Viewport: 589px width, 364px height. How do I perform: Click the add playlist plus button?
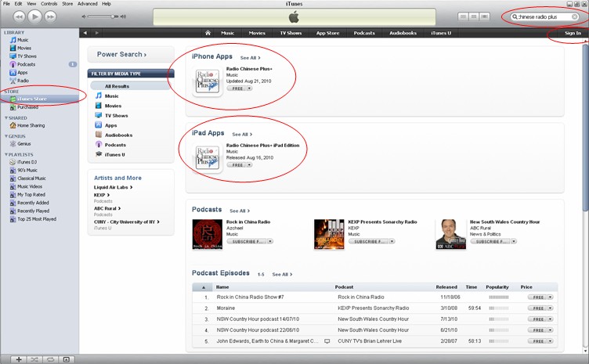click(19, 359)
